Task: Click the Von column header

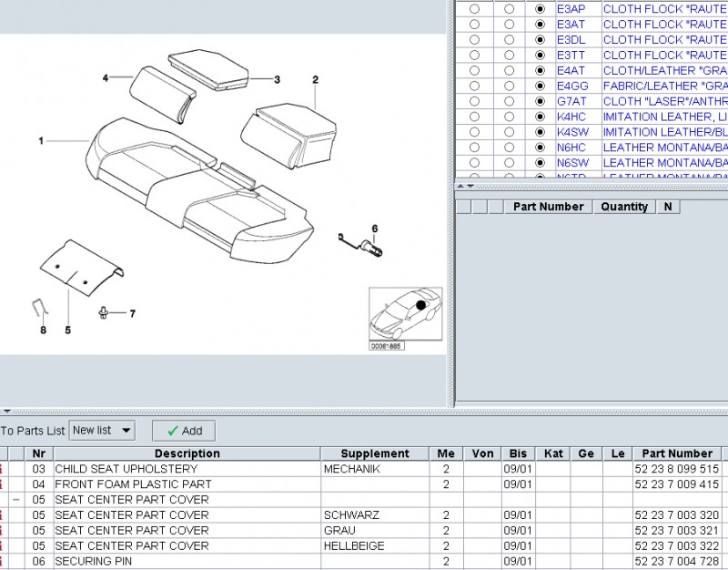Action: click(x=482, y=453)
